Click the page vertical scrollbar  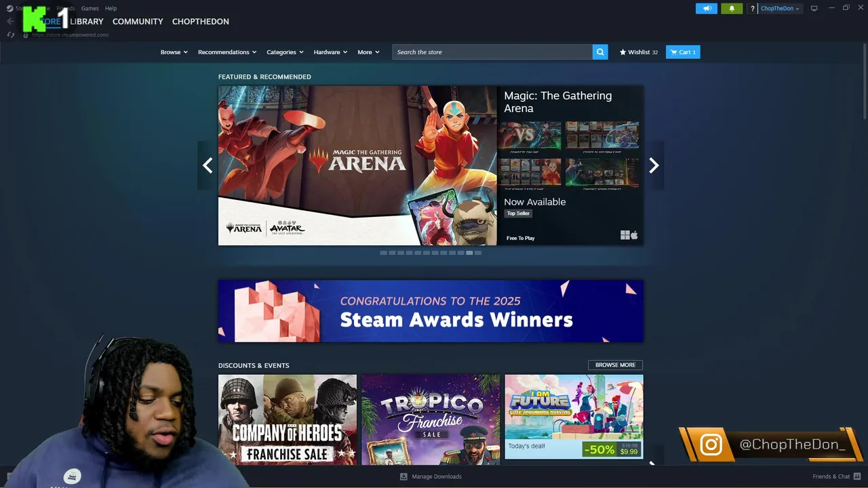tap(864, 81)
